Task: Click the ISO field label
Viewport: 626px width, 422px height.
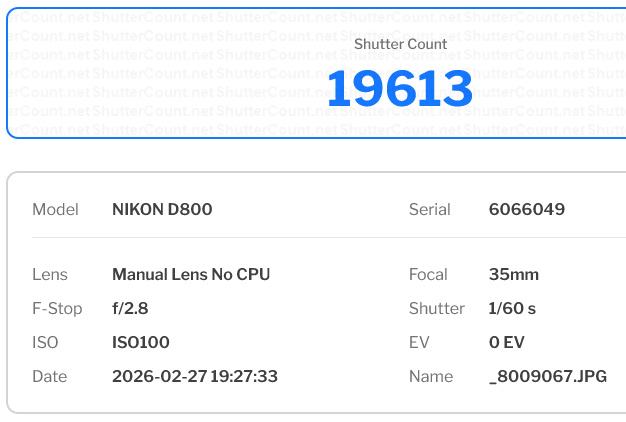Action: (45, 343)
